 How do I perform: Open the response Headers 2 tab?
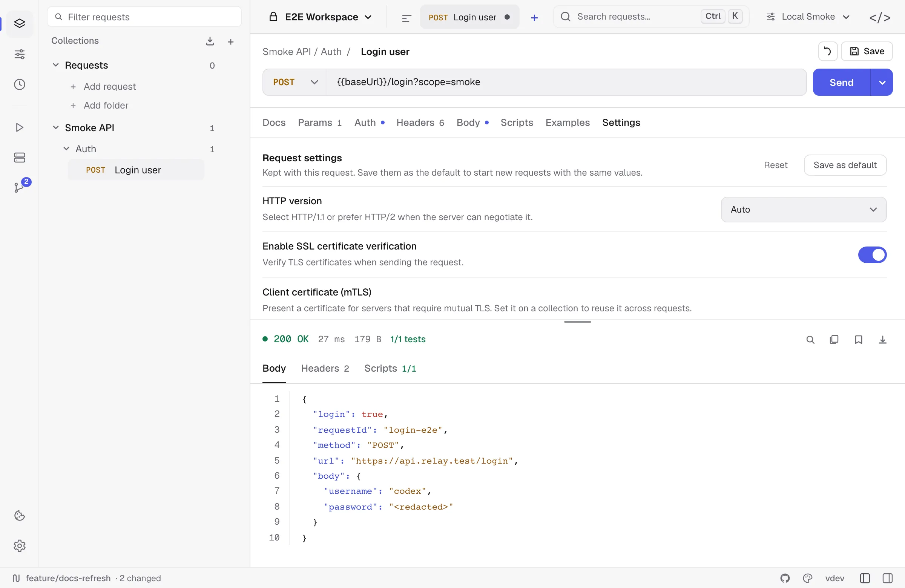[x=325, y=368]
